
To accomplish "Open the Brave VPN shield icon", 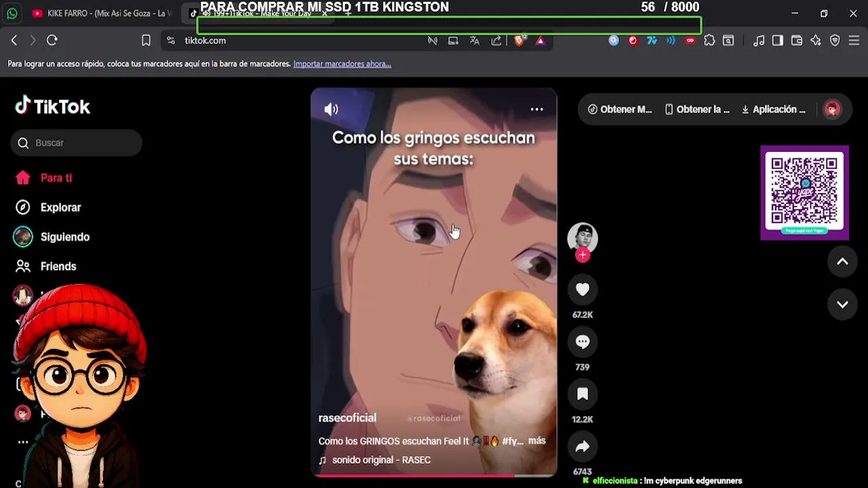I will (x=835, y=41).
